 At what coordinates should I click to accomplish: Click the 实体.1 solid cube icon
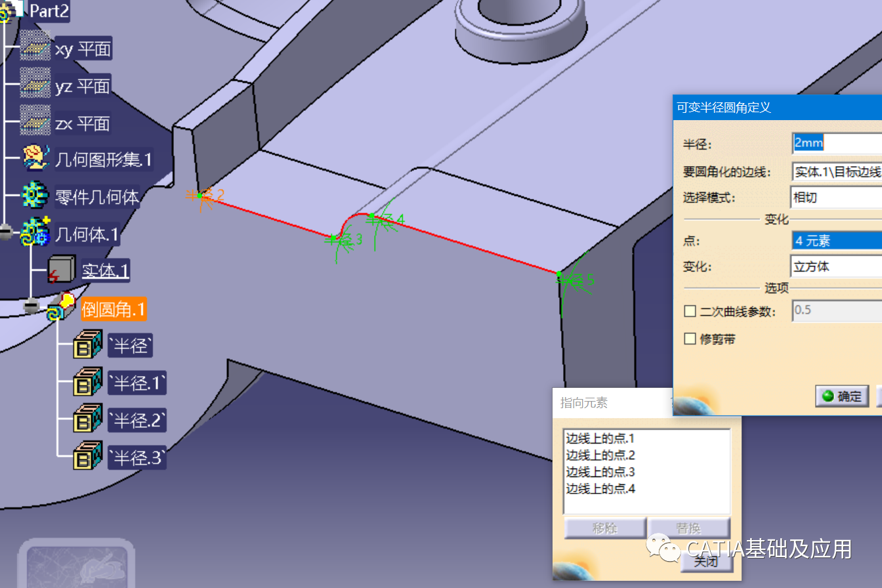point(61,270)
